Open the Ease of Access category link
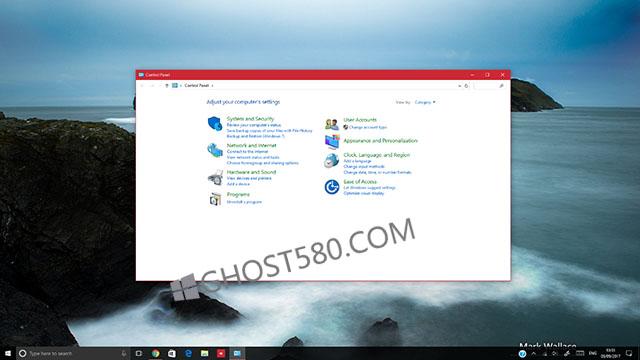Image resolution: width=640 pixels, height=360 pixels. coord(360,182)
